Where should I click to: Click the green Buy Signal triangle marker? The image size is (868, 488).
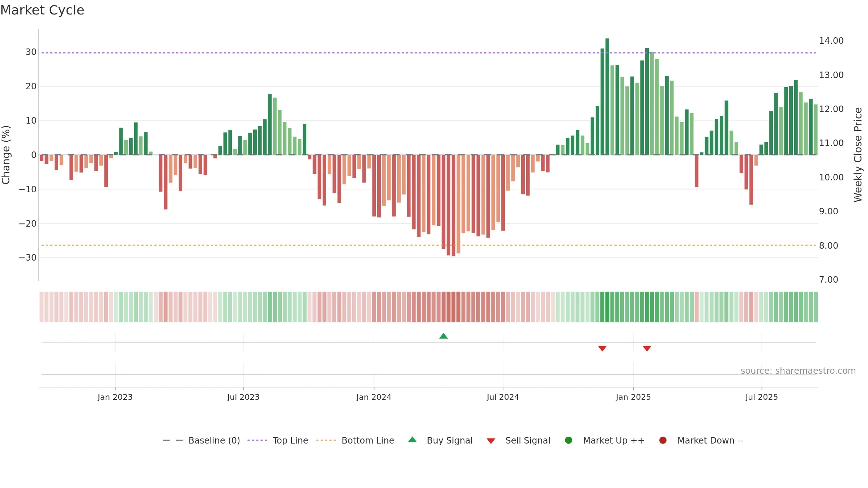(443, 336)
